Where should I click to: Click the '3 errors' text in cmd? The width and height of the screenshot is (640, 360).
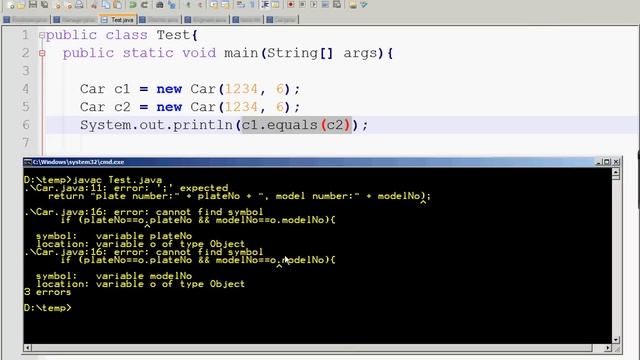47,292
